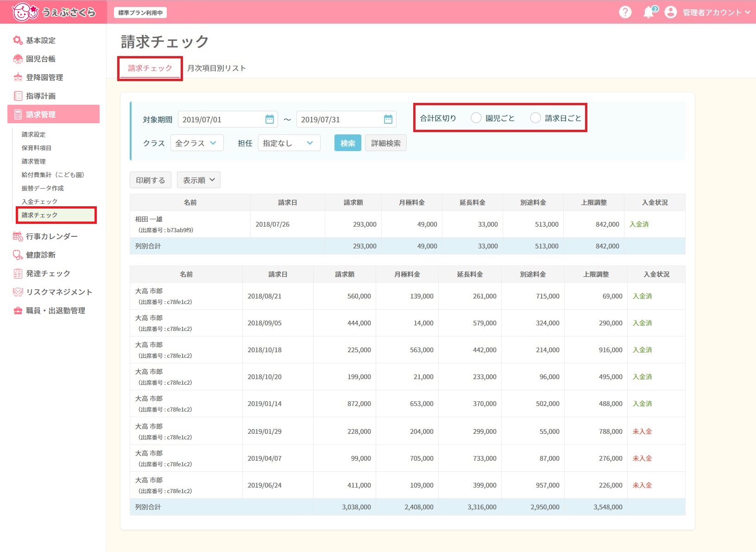Click the 発達チェック checklist icon
The height and width of the screenshot is (552, 756).
(18, 273)
